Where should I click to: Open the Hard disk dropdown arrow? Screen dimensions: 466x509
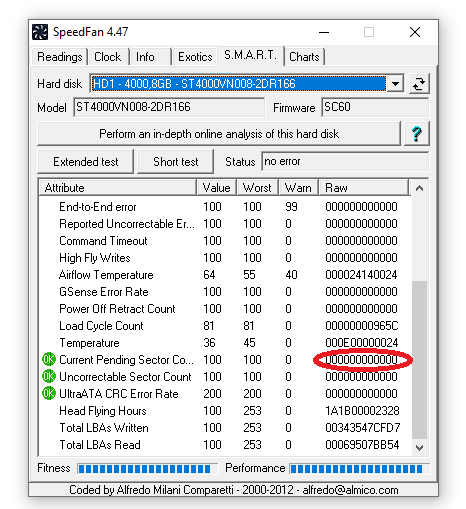pyautogui.click(x=395, y=84)
